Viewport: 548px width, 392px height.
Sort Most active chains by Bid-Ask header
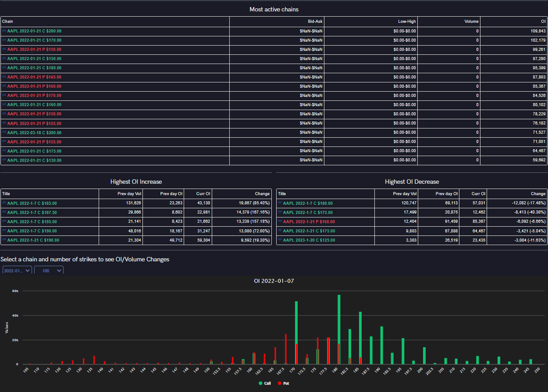pos(277,21)
